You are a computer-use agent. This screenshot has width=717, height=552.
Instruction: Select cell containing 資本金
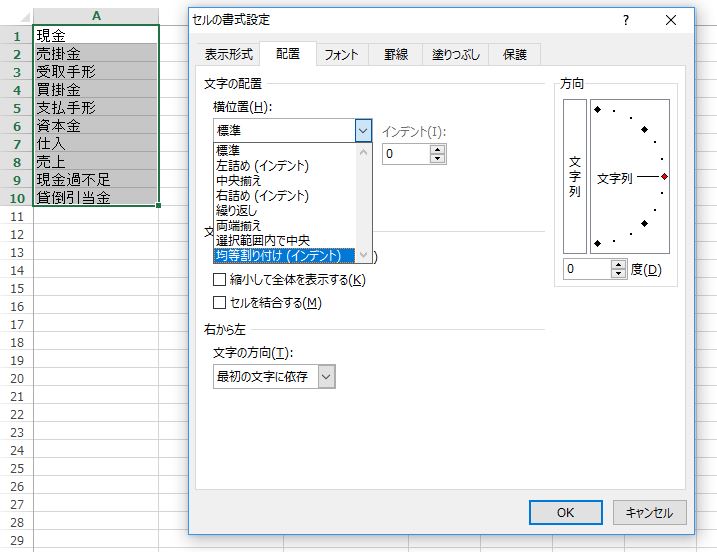click(x=96, y=125)
